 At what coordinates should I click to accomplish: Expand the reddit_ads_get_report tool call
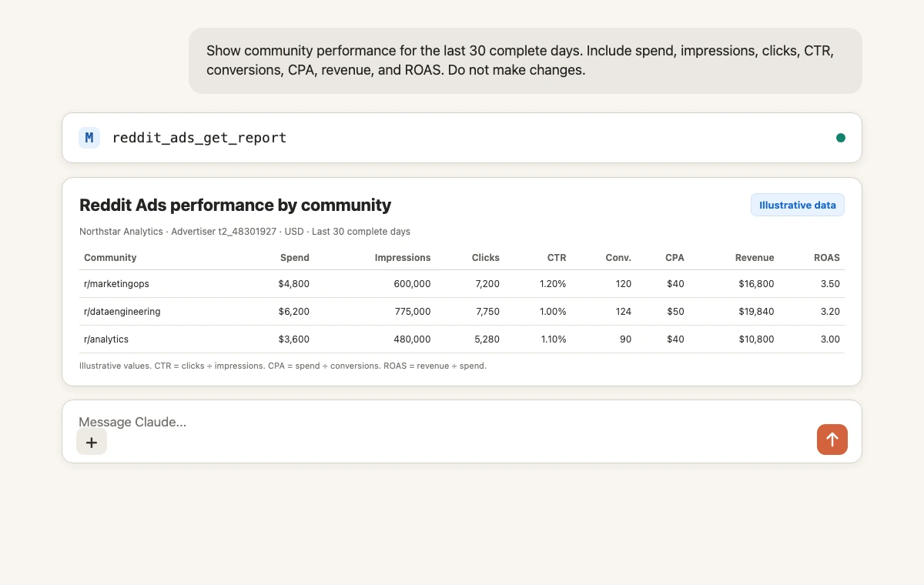click(462, 138)
